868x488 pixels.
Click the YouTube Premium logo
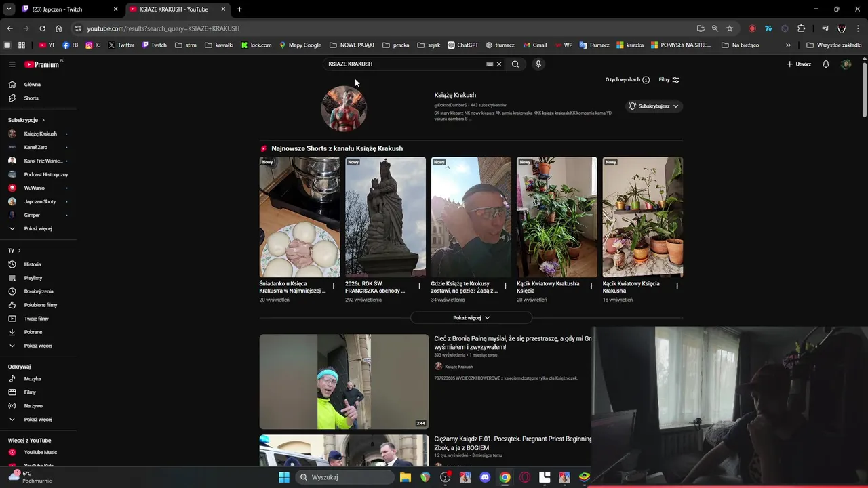click(x=42, y=64)
